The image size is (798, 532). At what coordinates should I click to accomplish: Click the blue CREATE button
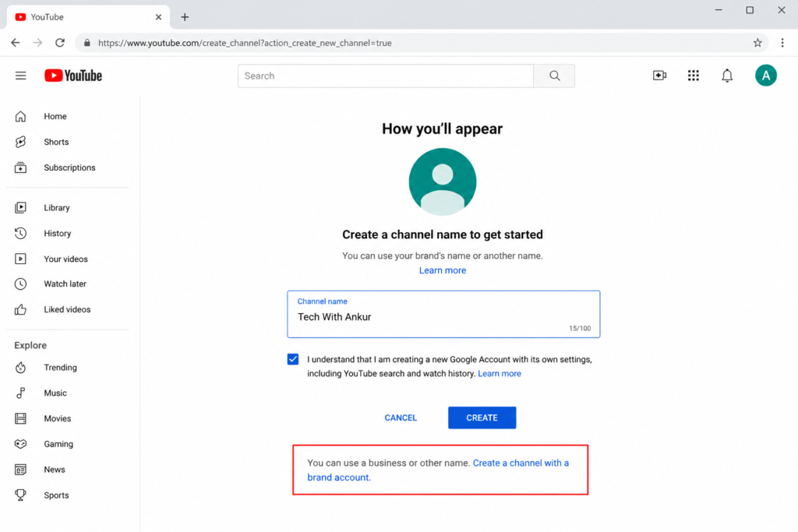coord(482,417)
